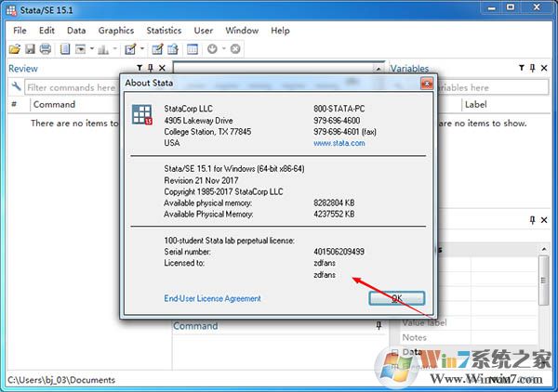The image size is (558, 392).
Task: Click the Do-file Editor toolbar icon
Action: click(130, 49)
